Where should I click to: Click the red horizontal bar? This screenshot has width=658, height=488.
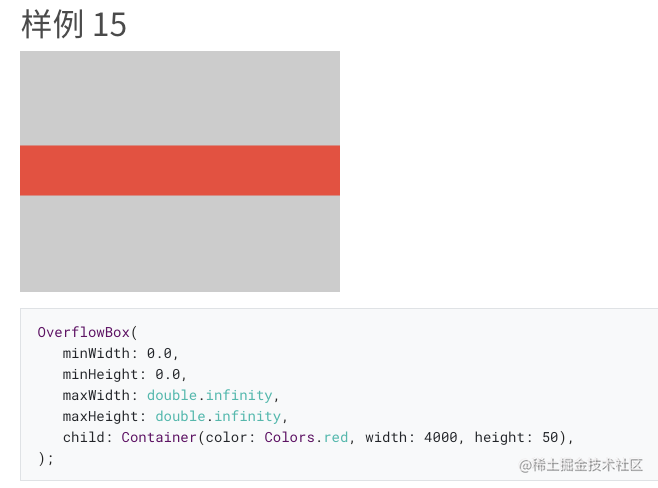pyautogui.click(x=180, y=170)
